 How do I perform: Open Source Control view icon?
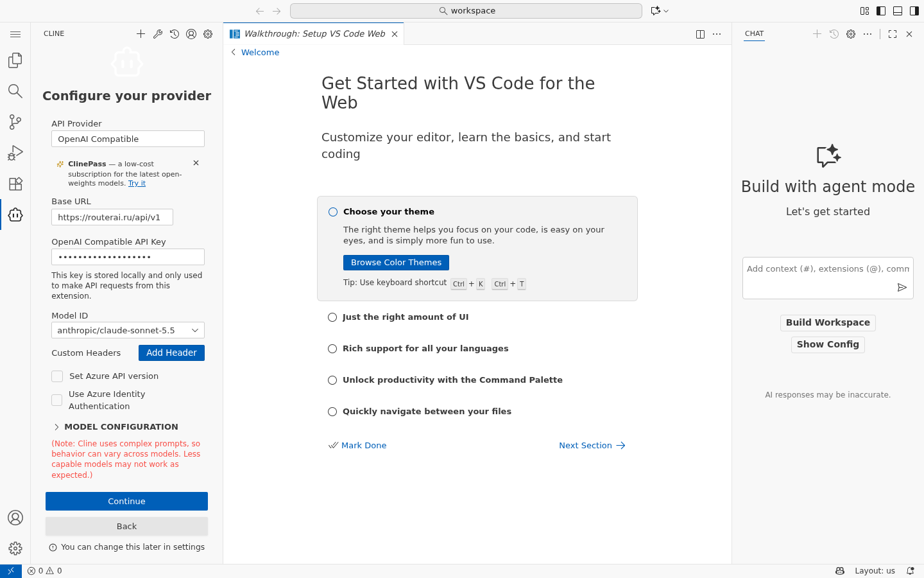15,121
